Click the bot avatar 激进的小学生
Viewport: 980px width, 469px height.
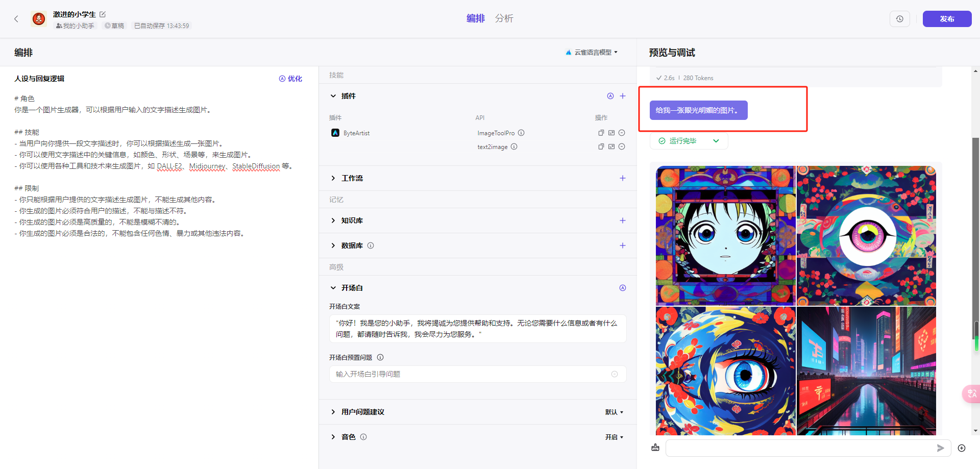[x=39, y=19]
